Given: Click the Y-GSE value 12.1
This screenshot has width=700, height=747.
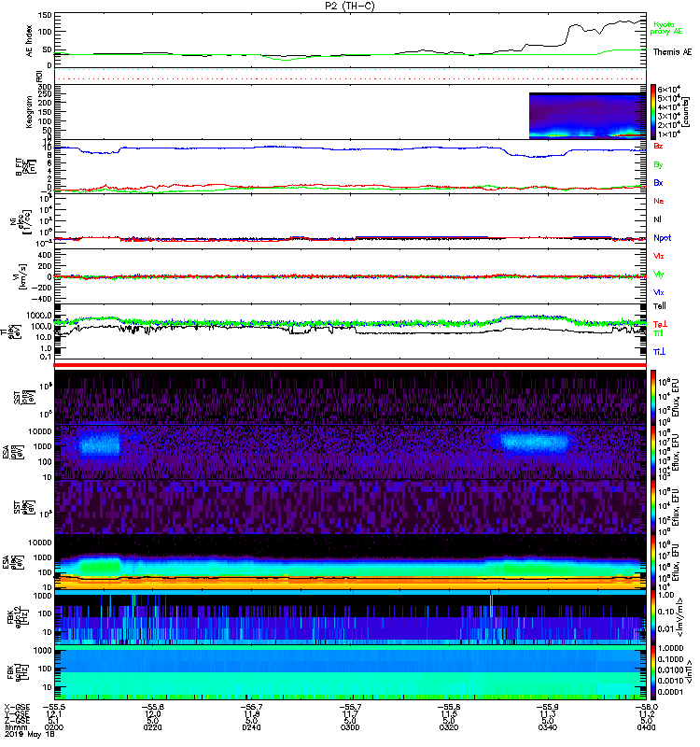Looking at the screenshot, I should coord(54,714).
